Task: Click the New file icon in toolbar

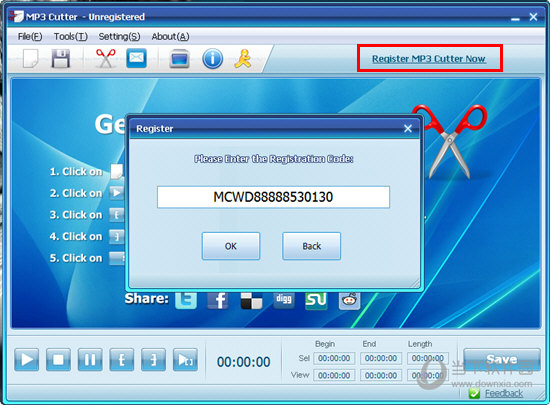Action: click(x=31, y=58)
